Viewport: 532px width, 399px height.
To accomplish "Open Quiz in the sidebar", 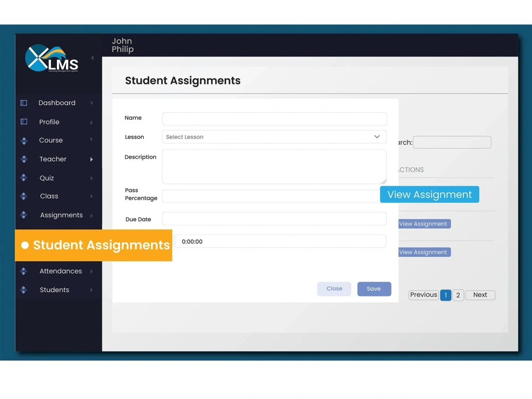I will (x=47, y=178).
